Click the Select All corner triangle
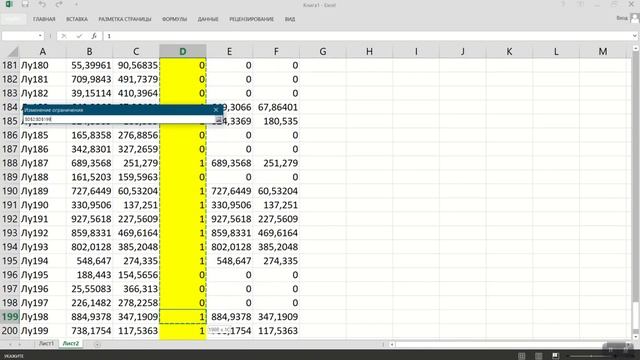This screenshot has width=640, height=360. pos(13,52)
